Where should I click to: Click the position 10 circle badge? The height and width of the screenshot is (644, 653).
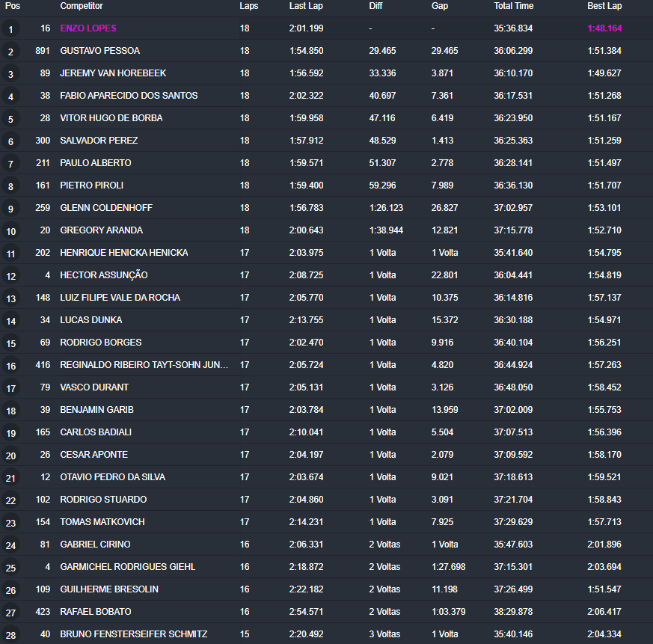[10, 232]
